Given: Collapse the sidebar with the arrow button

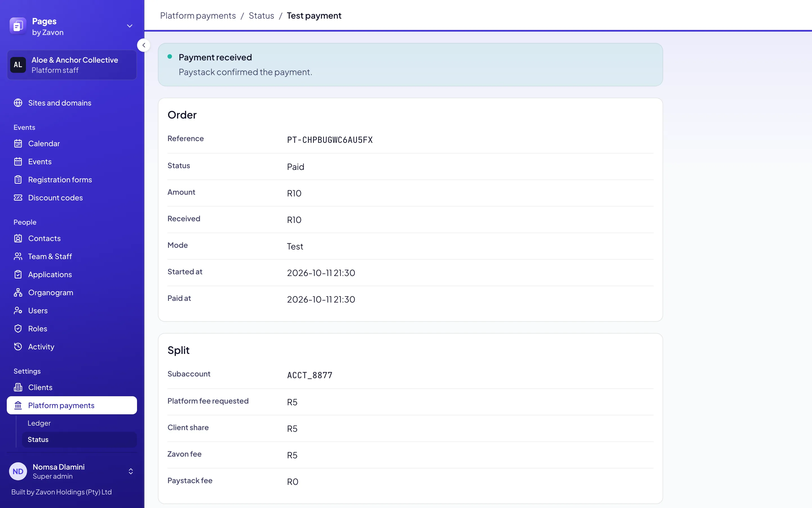Looking at the screenshot, I should point(144,45).
